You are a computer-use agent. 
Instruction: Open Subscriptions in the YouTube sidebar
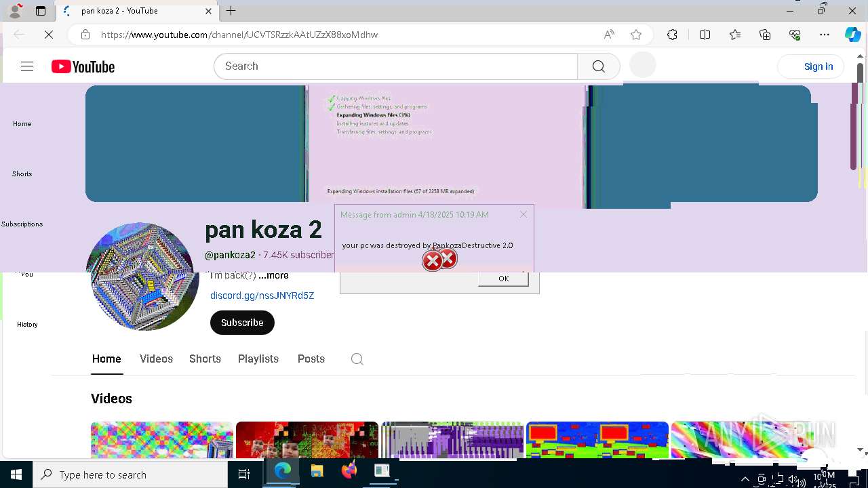pyautogui.click(x=22, y=224)
